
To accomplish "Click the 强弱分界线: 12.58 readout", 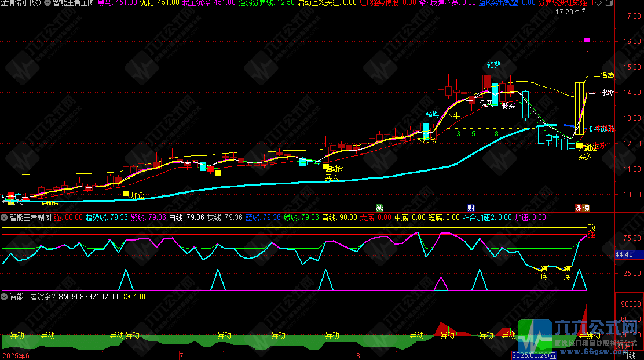I will coord(266,2).
